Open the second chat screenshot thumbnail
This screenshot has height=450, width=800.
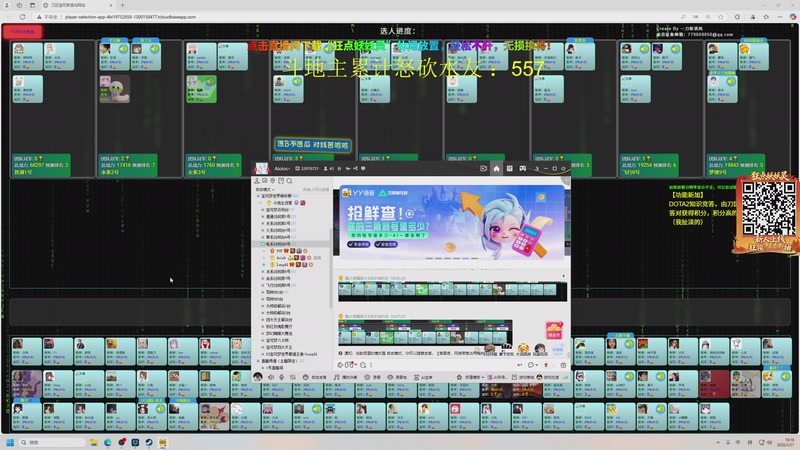click(x=425, y=333)
